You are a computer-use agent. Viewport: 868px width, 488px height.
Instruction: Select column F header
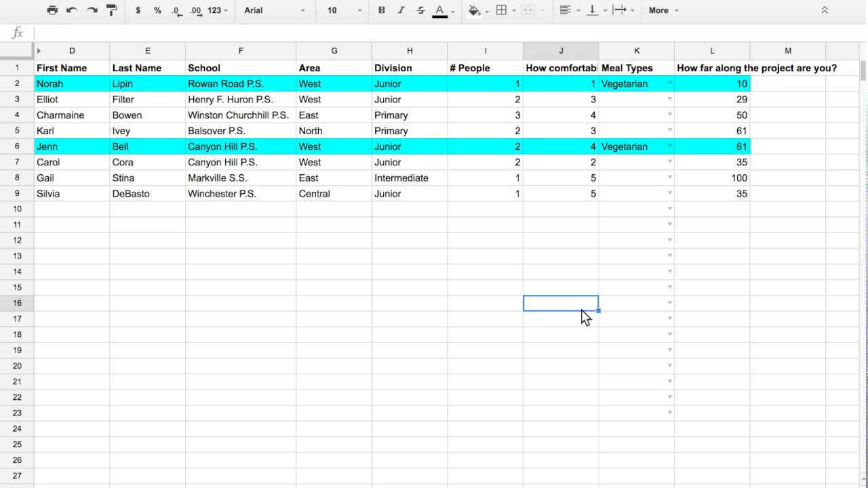point(241,51)
